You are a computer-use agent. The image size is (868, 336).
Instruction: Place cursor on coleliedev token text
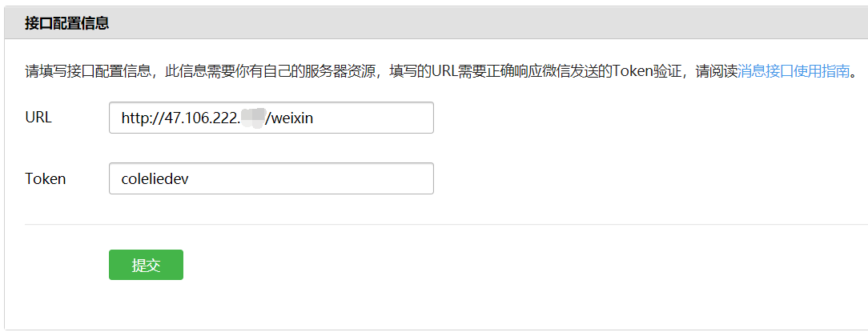click(155, 178)
